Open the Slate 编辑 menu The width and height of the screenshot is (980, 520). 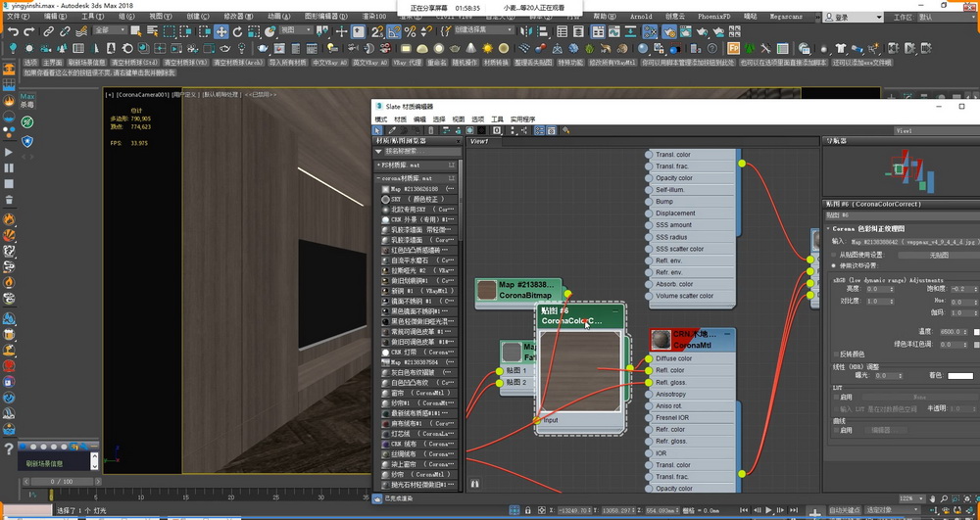point(419,119)
